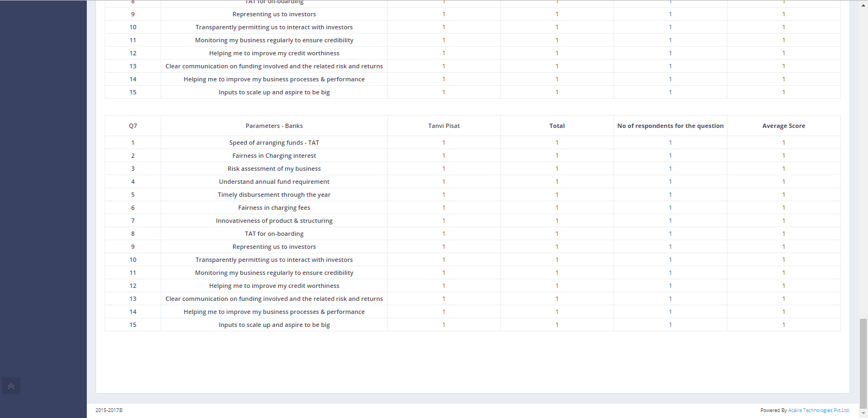Click the empty scrollbar track above the thumb
Viewport: 868px width, 418px height.
click(863, 163)
